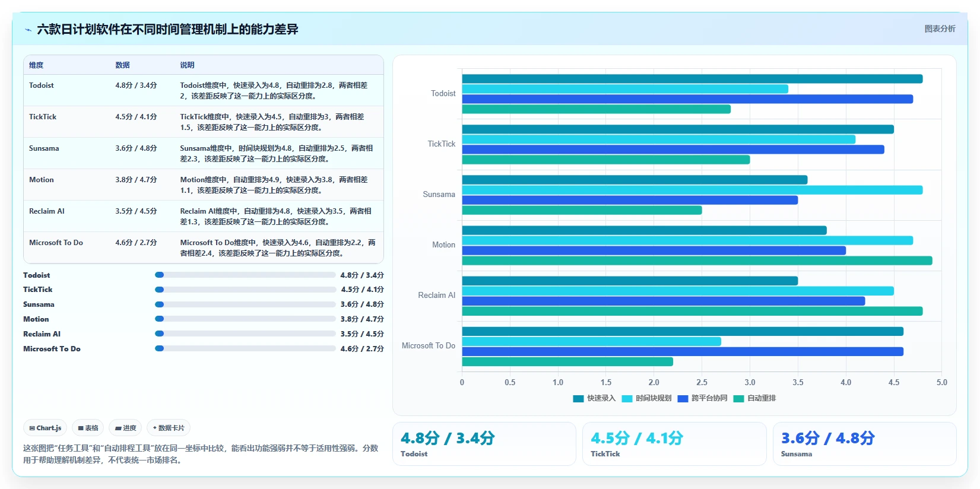Click the title icon beside the heading

pyautogui.click(x=28, y=30)
